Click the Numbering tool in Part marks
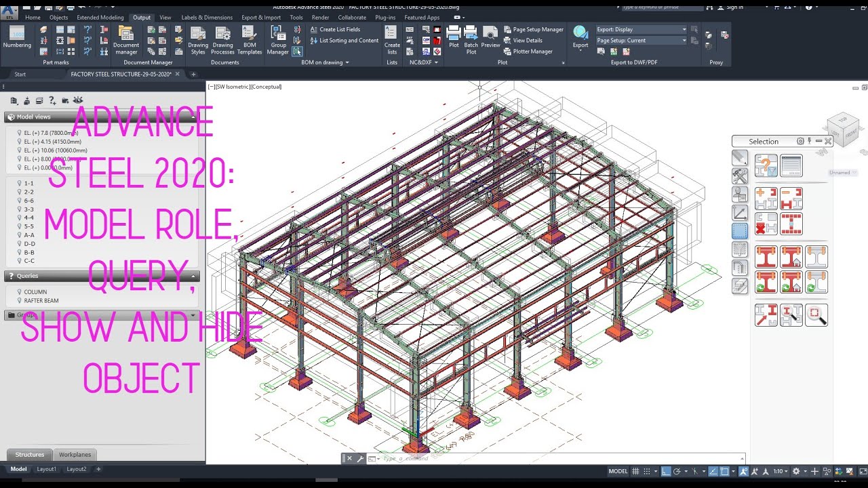Screen dimensions: 868x488 click(17, 37)
